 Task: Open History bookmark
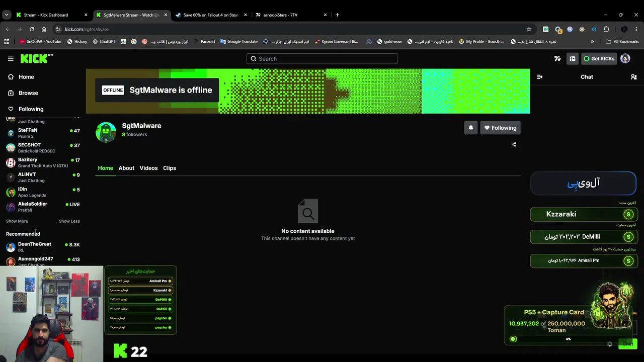tap(77, 42)
